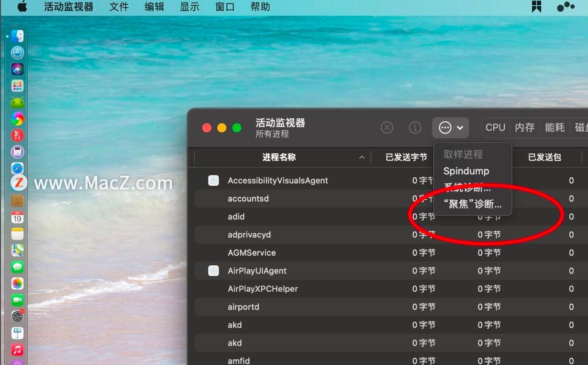
Task: Open Safari from the Dock
Action: coord(18,168)
